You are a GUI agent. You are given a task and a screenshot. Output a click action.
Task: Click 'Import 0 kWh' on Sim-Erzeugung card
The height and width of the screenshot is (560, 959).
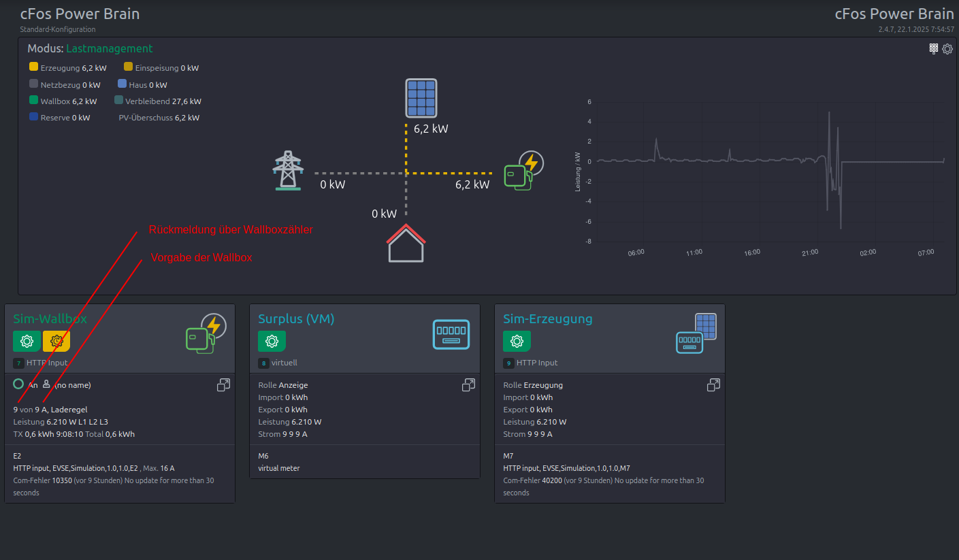point(528,397)
